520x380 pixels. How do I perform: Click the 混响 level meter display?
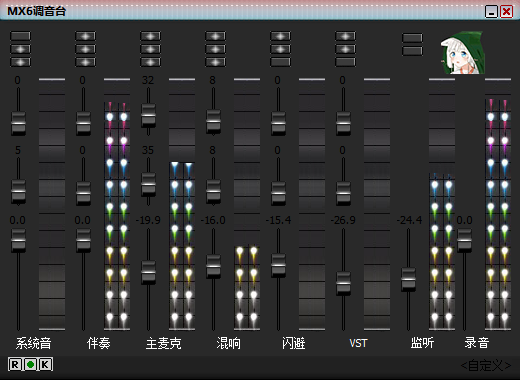click(247, 204)
